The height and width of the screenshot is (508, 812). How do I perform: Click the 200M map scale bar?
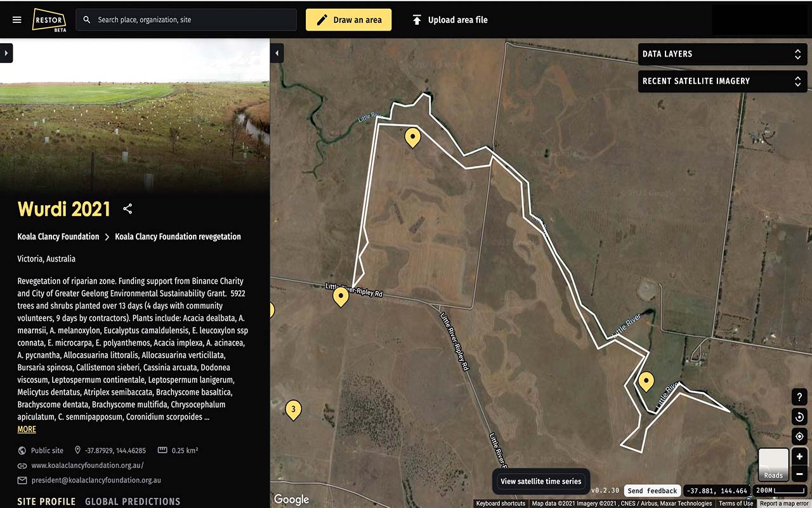(x=780, y=491)
